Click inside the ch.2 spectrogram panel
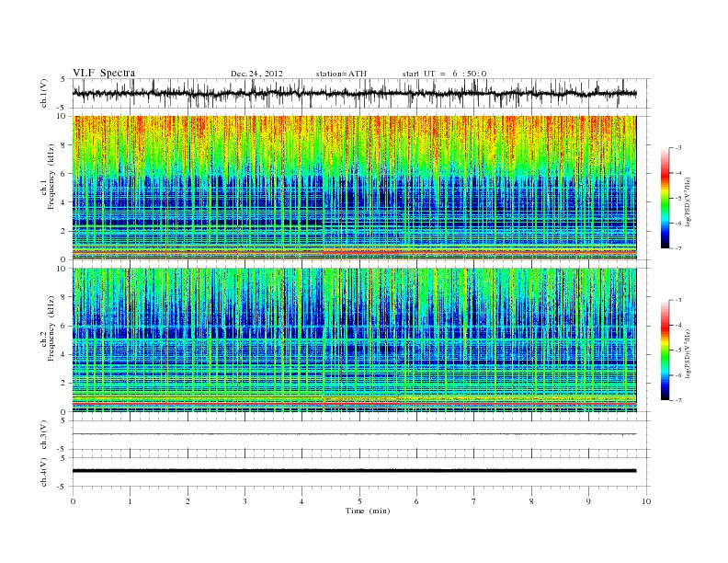This screenshot has height=563, width=728. pos(355,340)
